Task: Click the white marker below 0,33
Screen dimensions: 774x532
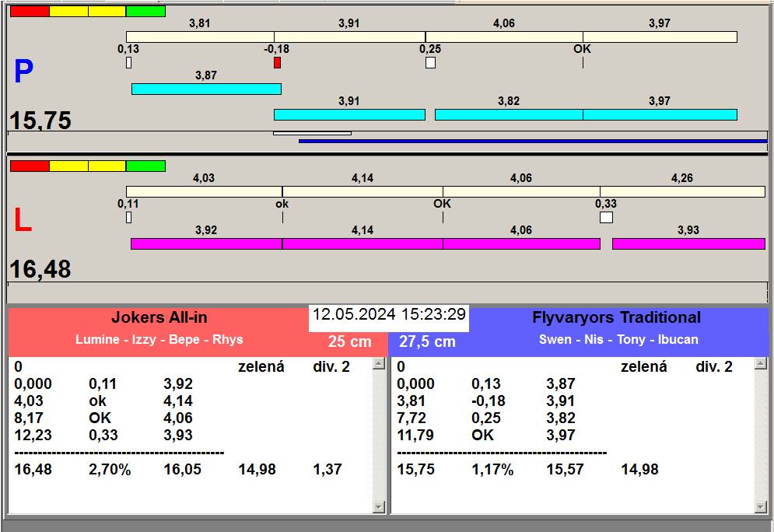Action: tap(606, 218)
